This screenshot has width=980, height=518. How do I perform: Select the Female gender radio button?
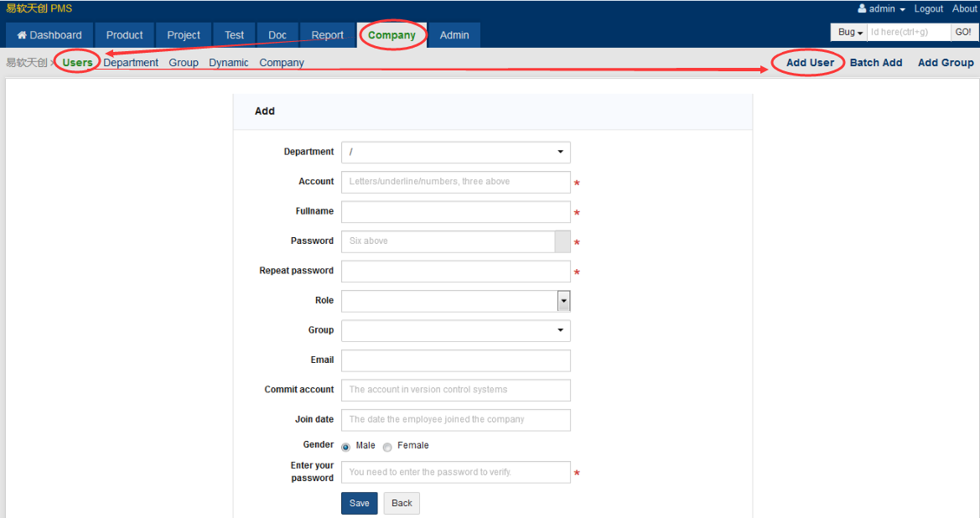pyautogui.click(x=387, y=447)
